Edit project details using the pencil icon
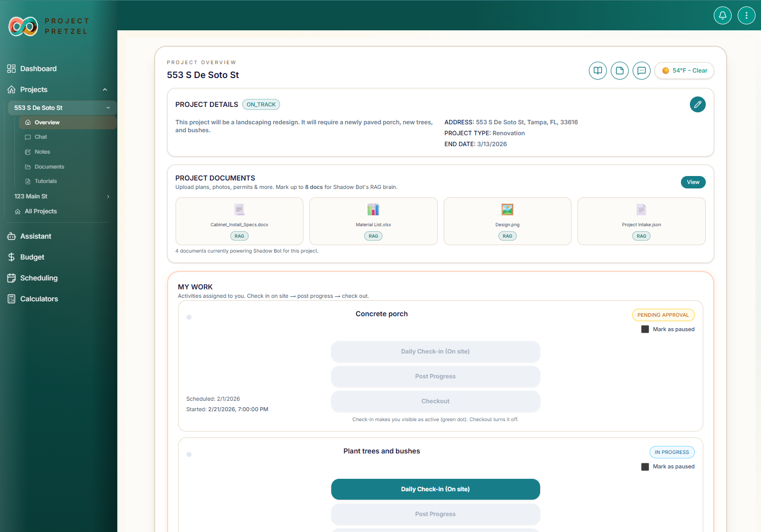The height and width of the screenshot is (532, 761). 697,104
